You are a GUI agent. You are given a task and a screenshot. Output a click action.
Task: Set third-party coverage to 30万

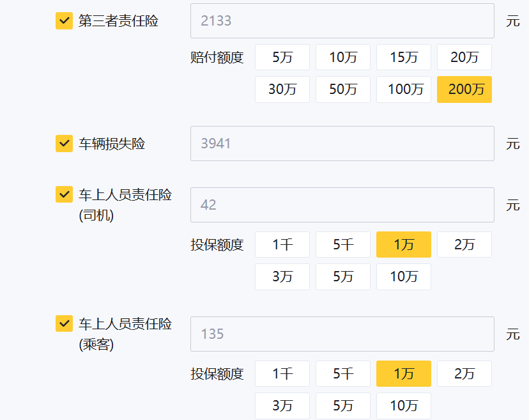click(282, 89)
